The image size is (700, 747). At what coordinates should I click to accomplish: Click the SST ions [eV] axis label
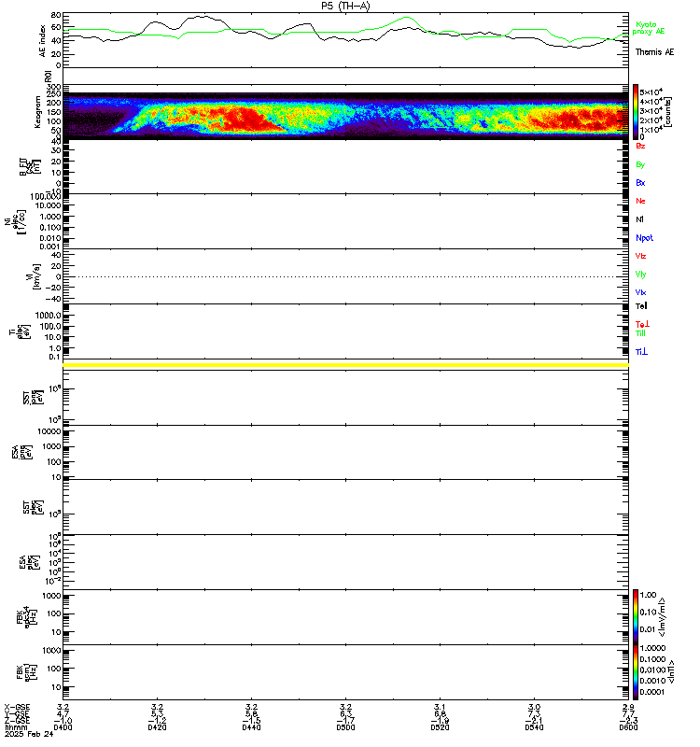click(34, 397)
